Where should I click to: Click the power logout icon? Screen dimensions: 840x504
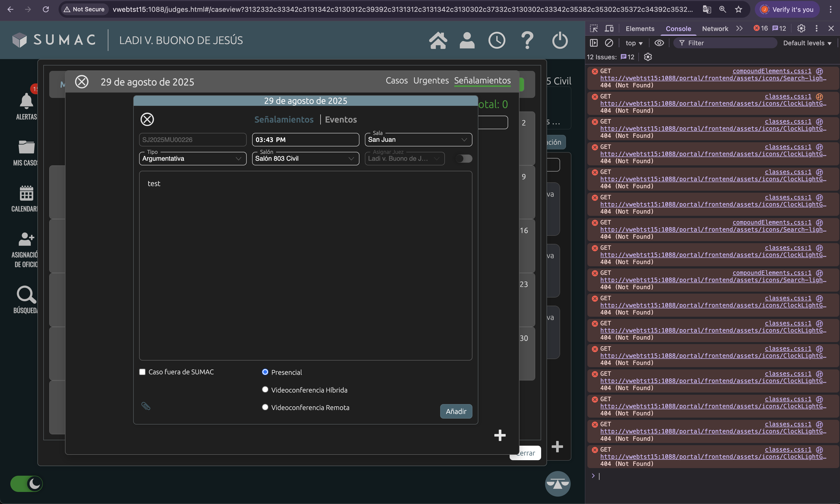560,40
